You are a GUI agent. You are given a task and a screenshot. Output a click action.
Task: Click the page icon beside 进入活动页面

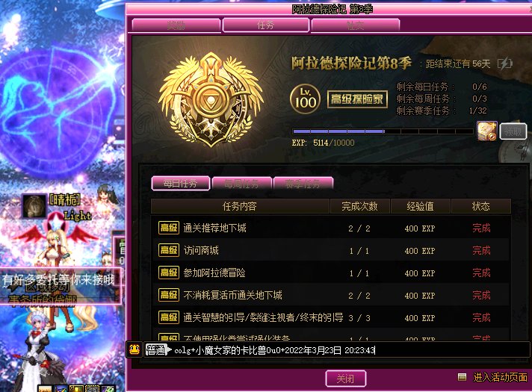point(462,377)
